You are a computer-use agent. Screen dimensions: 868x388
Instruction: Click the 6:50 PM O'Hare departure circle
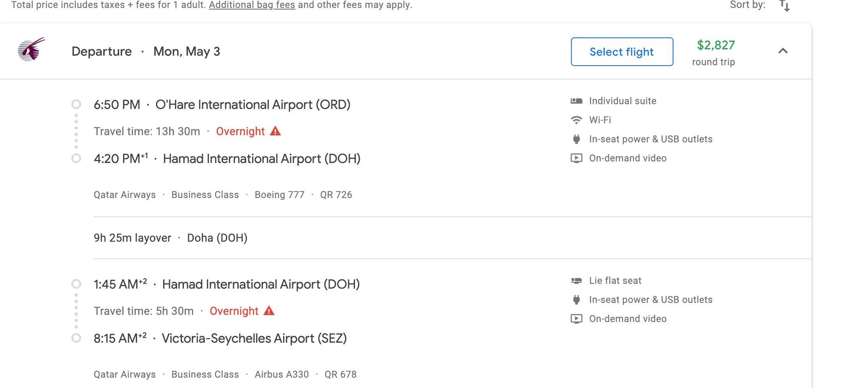(76, 104)
